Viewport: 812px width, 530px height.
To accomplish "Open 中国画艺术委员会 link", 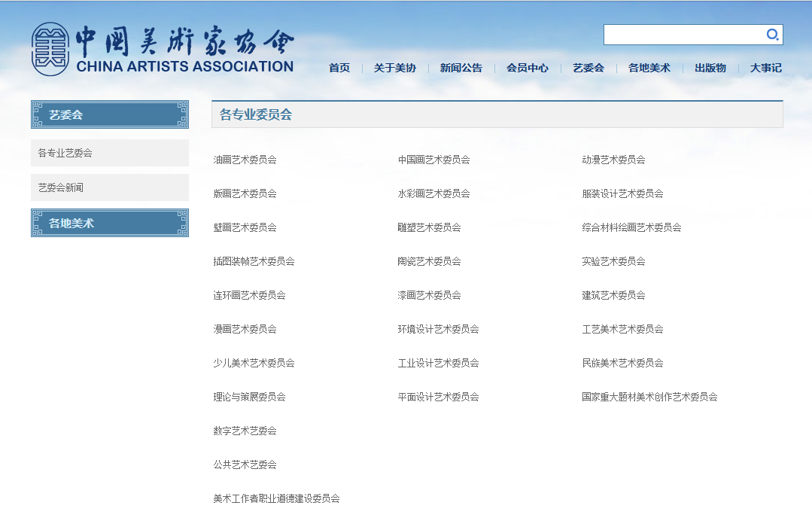I will click(434, 160).
